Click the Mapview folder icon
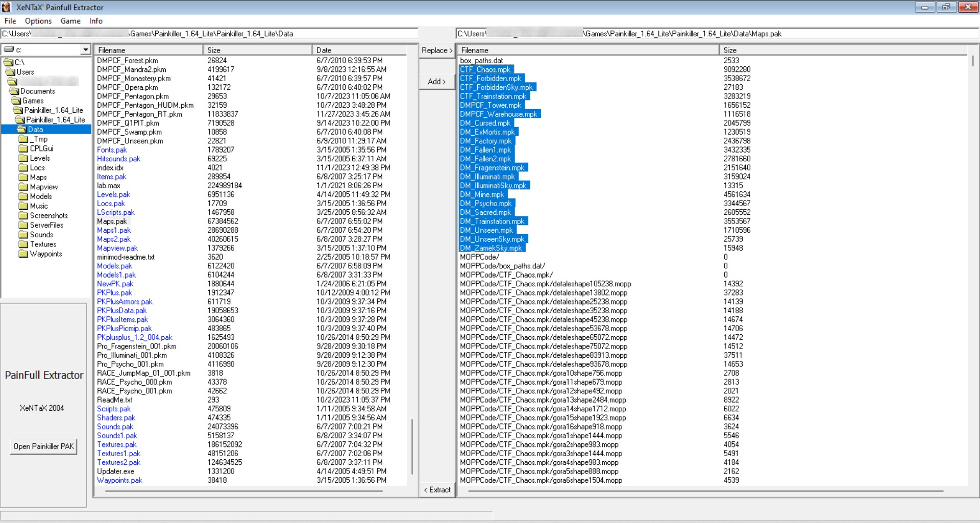This screenshot has width=980, height=523. tap(23, 187)
